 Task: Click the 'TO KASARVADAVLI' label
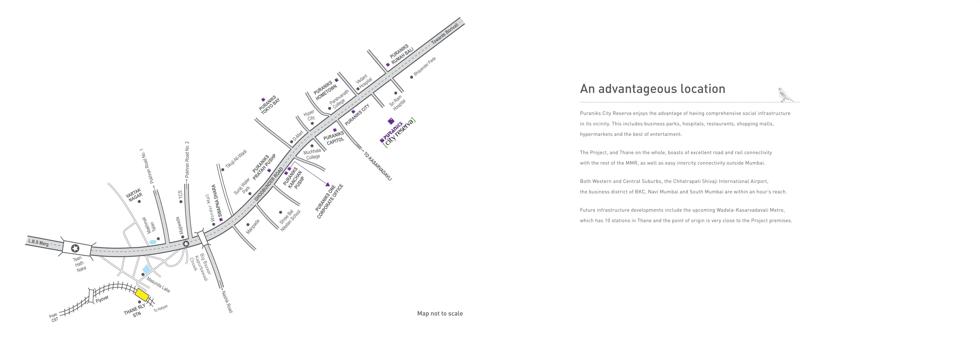click(x=377, y=166)
